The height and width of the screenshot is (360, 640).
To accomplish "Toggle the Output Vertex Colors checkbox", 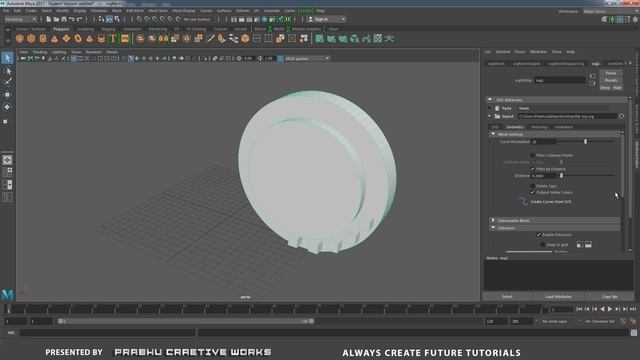I will click(532, 192).
